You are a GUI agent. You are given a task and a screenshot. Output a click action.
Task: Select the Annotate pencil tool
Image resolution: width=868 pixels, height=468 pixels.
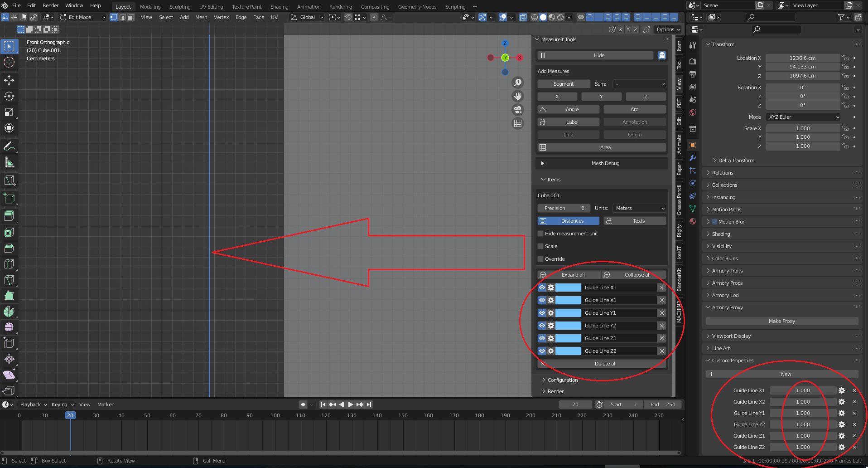click(x=9, y=146)
